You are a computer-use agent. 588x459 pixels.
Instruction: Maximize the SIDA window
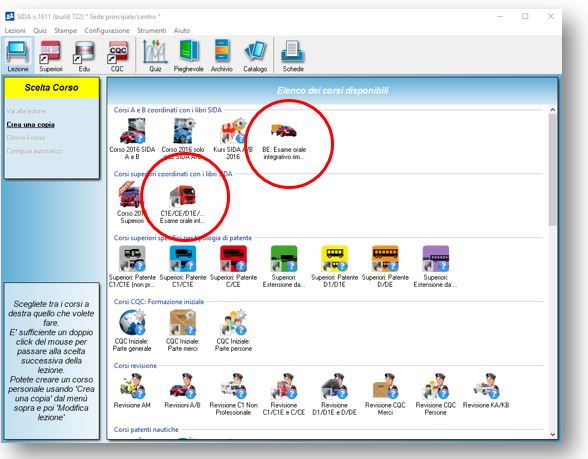(525, 16)
